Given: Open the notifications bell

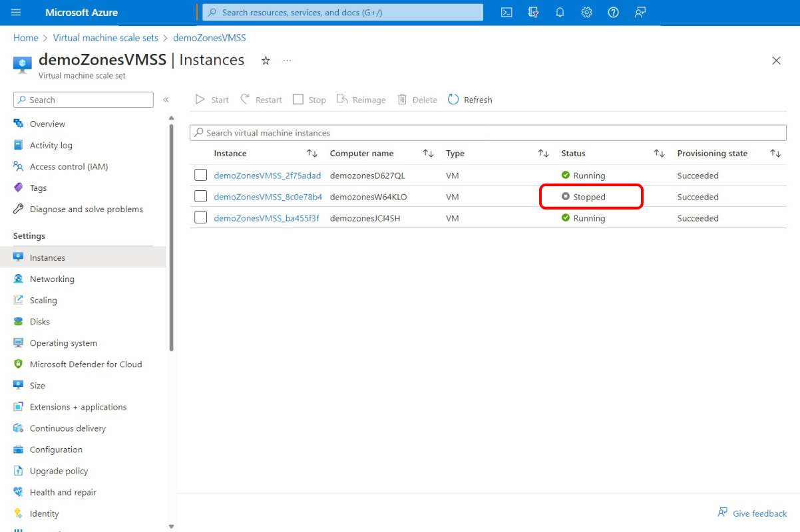Looking at the screenshot, I should (560, 12).
